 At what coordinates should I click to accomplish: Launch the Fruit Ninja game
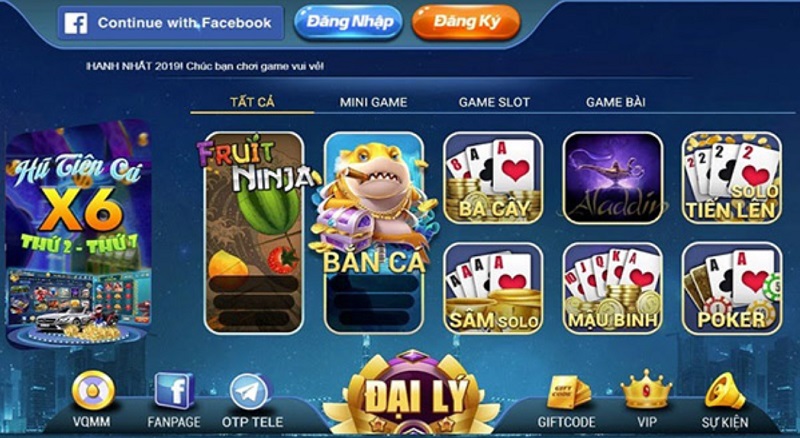254,232
